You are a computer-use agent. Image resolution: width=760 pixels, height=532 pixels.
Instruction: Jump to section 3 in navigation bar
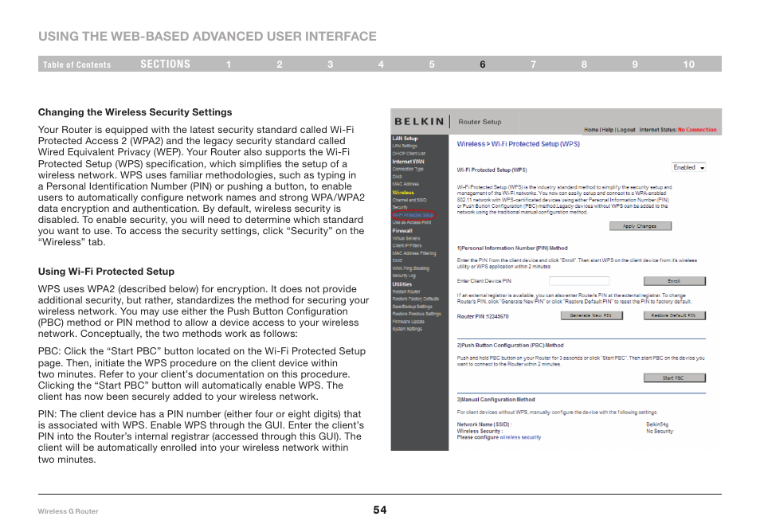click(x=330, y=65)
